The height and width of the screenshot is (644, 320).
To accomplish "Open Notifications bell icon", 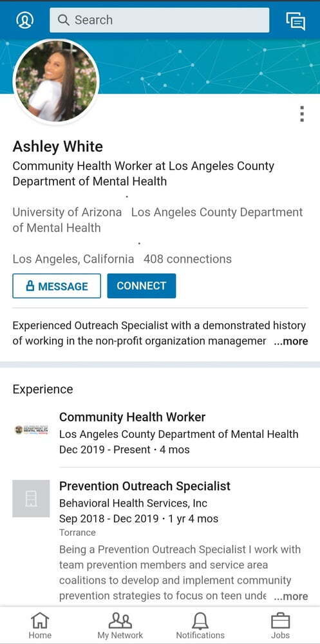I will [200, 620].
